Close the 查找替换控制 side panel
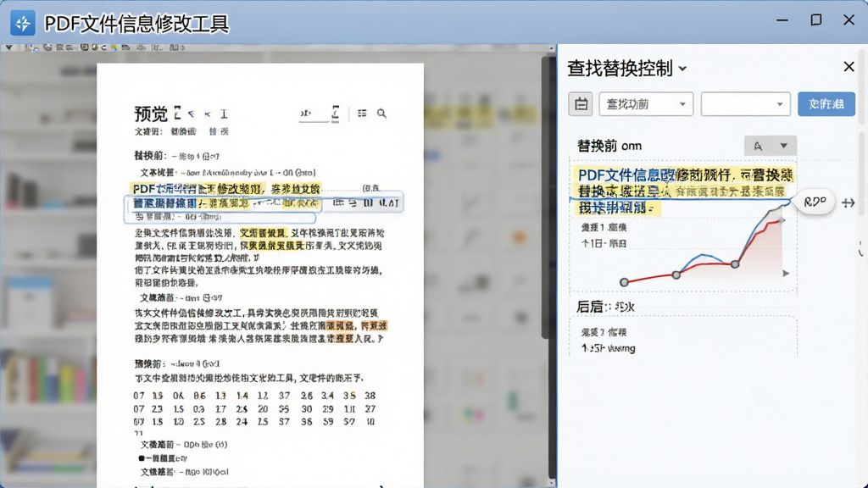Viewport: 868px width, 488px height. [x=849, y=67]
